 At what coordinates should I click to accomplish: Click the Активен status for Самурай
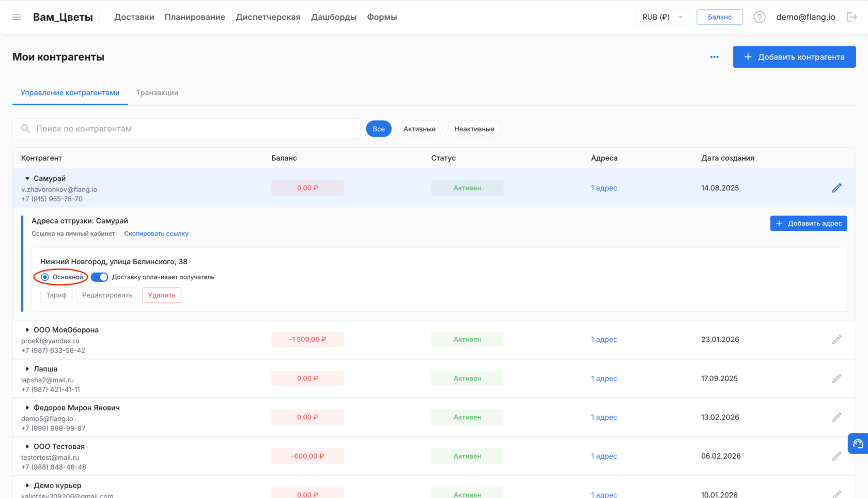point(467,188)
